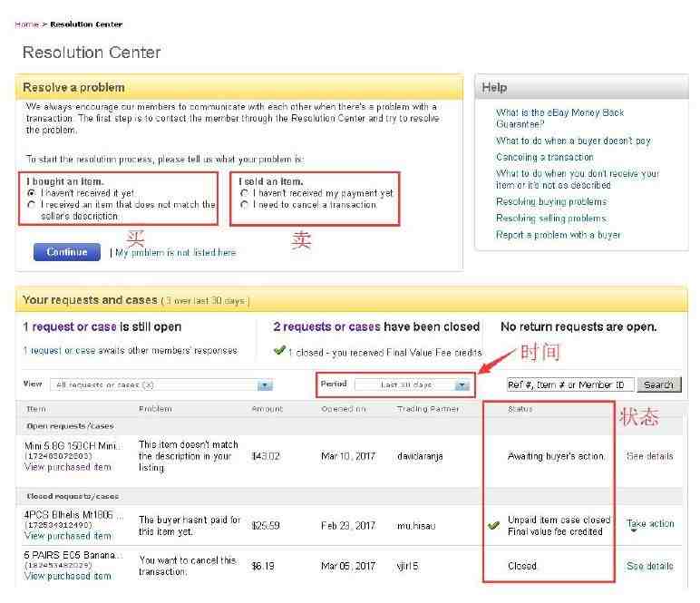Viewport: 700px width, 603px height.
Task: Open "What to do when a buyer doesn't pay"
Action: coord(573,141)
